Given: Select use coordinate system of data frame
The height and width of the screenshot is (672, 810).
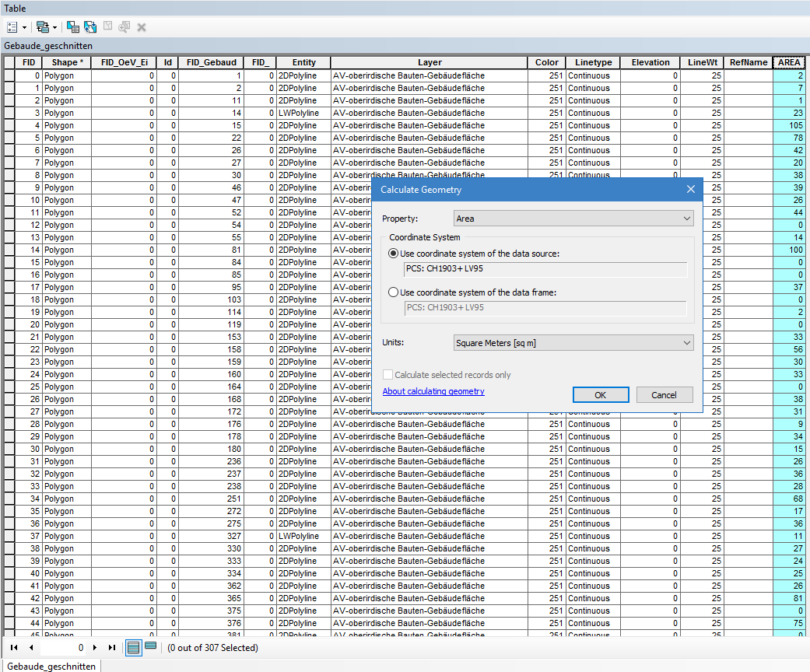Looking at the screenshot, I should tap(394, 292).
